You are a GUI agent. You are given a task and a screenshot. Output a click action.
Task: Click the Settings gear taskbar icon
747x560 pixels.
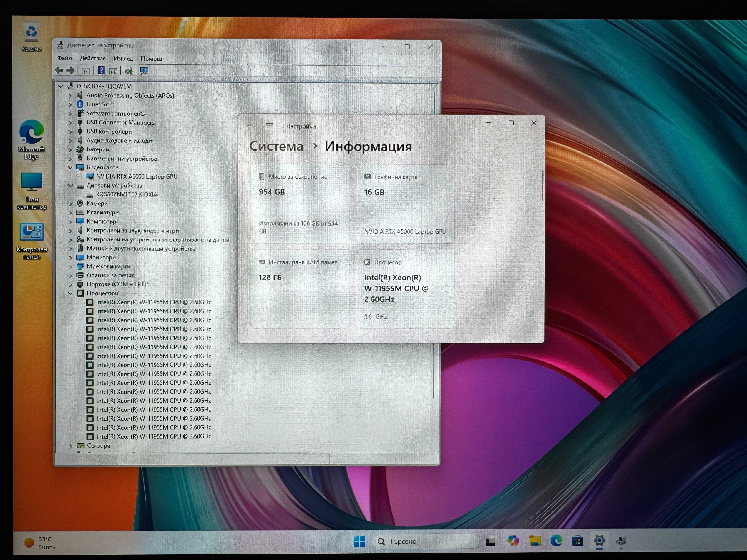(x=599, y=541)
